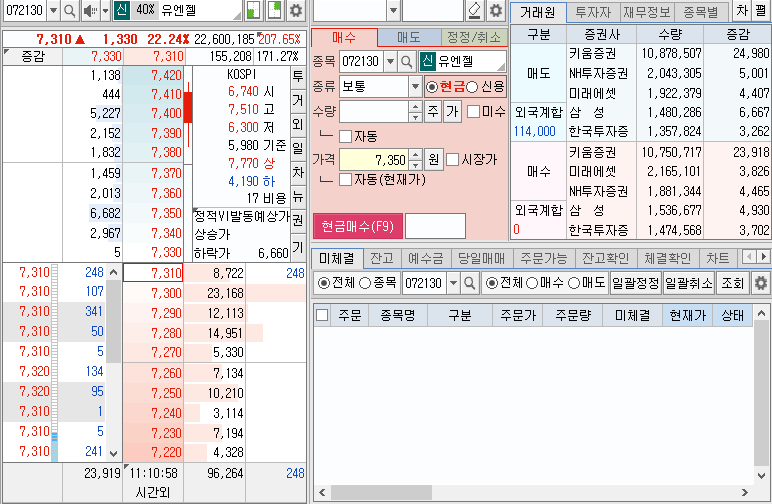The image size is (772, 504).
Task: Open the stock code 072130 dropdown in the top-left toolbar
Action: point(54,10)
